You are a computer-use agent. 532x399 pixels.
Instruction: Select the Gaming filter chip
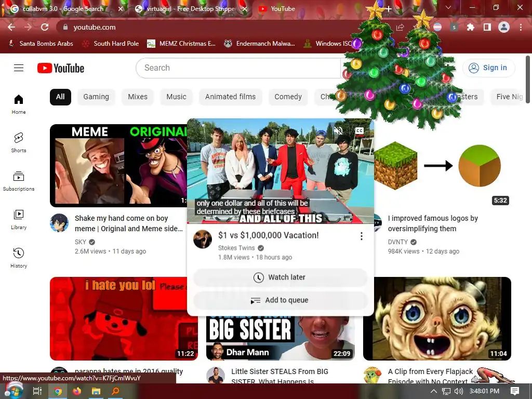[96, 97]
